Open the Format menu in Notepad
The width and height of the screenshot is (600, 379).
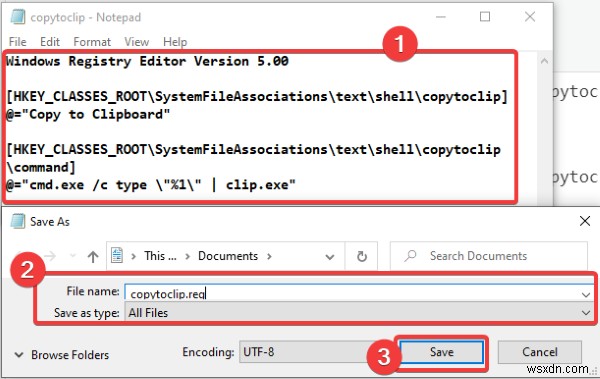click(x=92, y=41)
